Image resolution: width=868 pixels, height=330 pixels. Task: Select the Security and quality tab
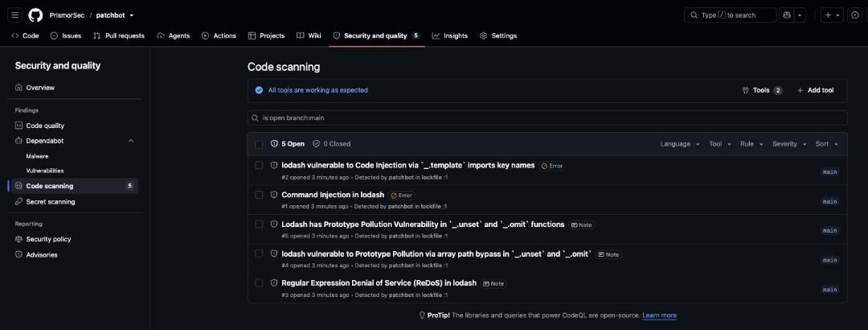376,35
